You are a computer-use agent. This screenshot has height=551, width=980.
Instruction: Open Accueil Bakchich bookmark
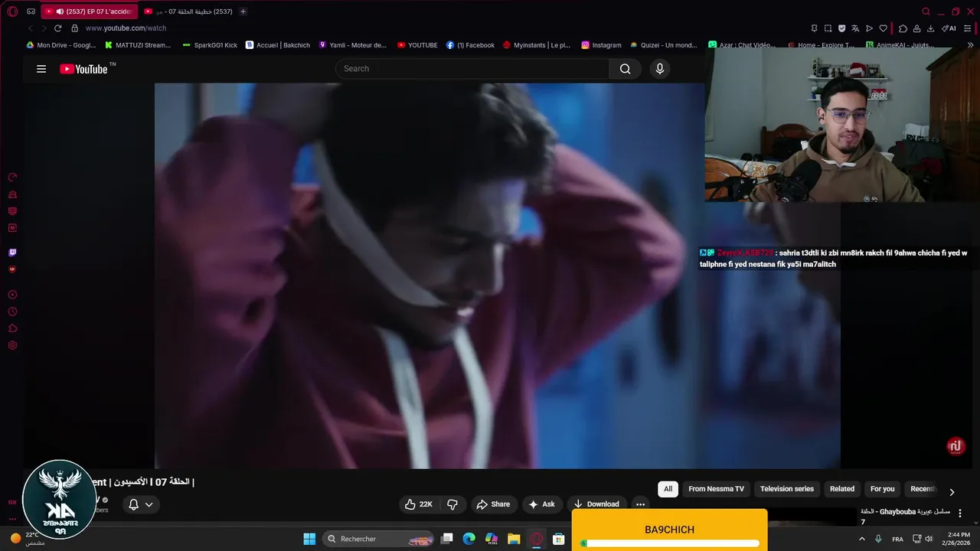coord(278,45)
